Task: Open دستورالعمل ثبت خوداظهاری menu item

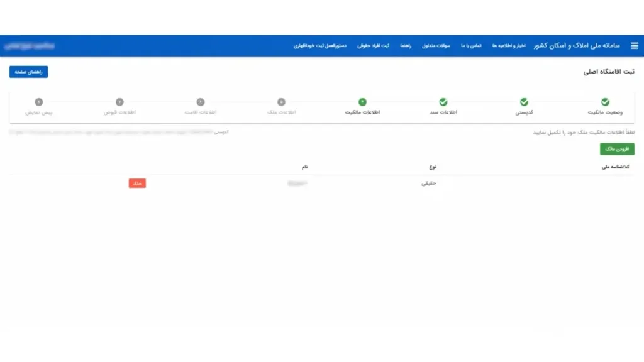Action: pos(321,47)
